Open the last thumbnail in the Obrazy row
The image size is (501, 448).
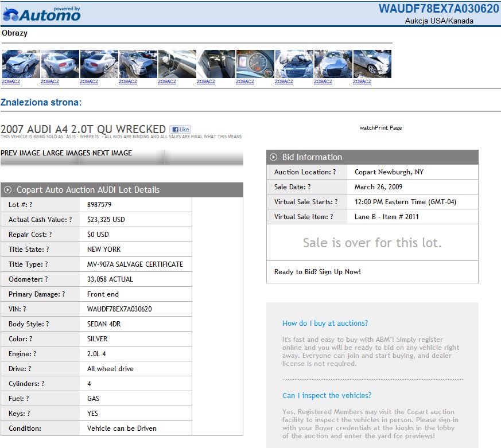pos(372,64)
